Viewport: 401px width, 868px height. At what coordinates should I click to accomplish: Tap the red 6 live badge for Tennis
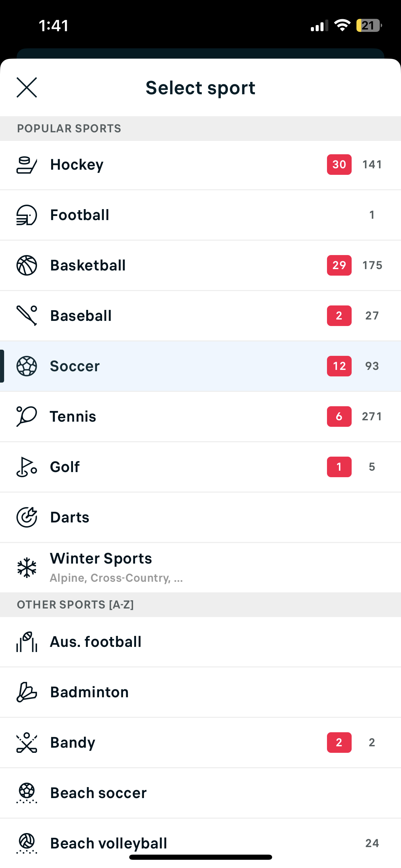(x=339, y=417)
